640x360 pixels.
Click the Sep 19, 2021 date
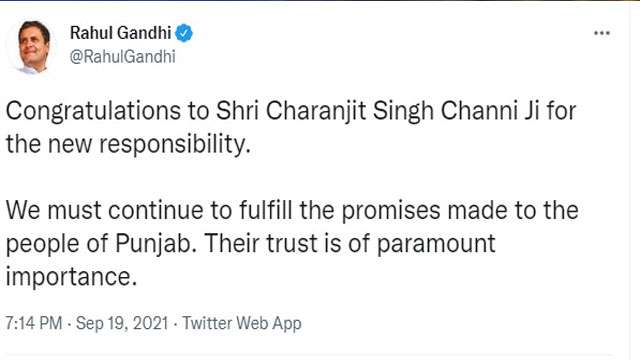click(x=122, y=323)
